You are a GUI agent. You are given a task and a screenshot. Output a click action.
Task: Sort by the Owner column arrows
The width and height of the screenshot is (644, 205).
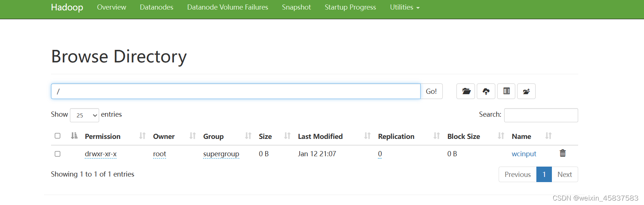coord(193,136)
